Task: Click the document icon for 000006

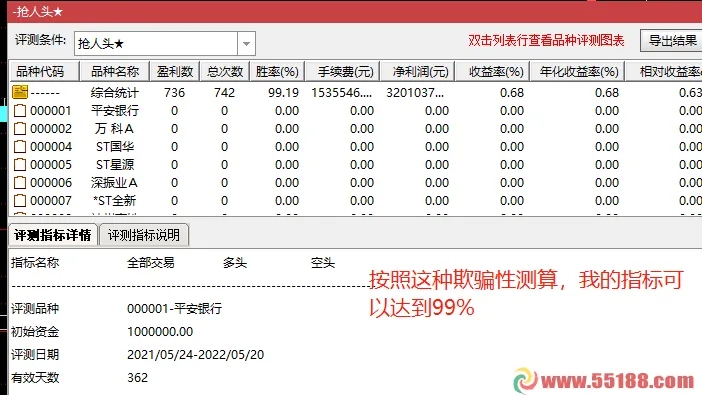Action: click(20, 182)
